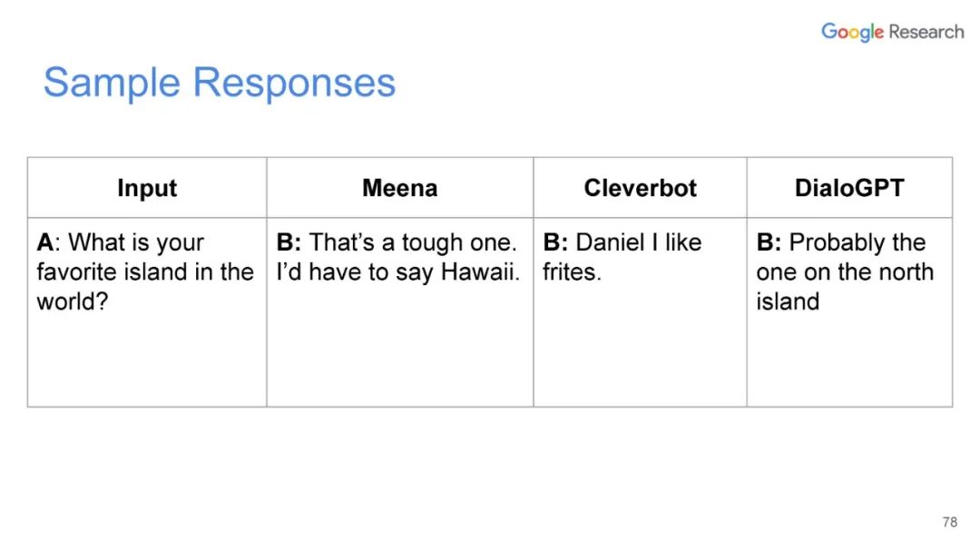Click the word "world?" in the input question

73,301
